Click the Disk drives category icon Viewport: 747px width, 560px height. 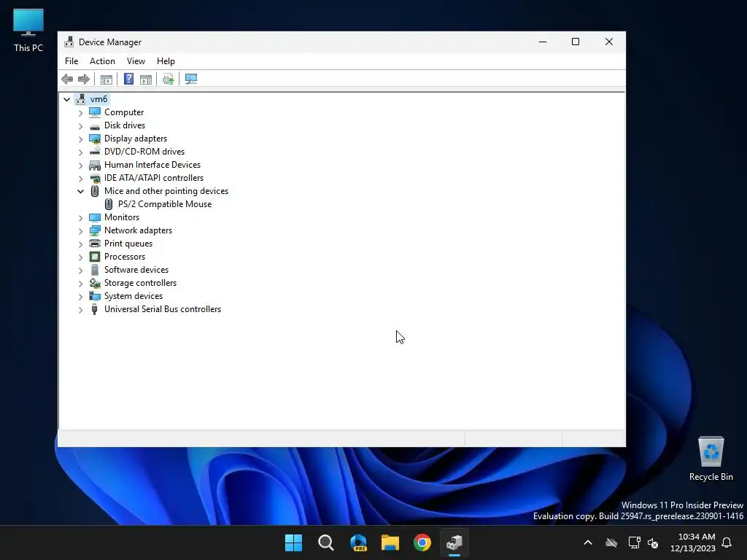(95, 125)
